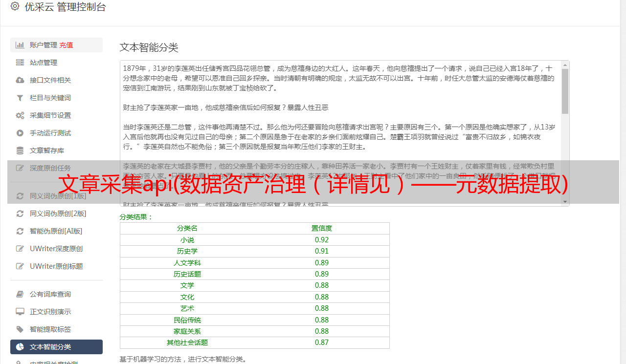Click the cloud upload icon for 接口文件相关
The height and width of the screenshot is (364, 626).
point(20,80)
